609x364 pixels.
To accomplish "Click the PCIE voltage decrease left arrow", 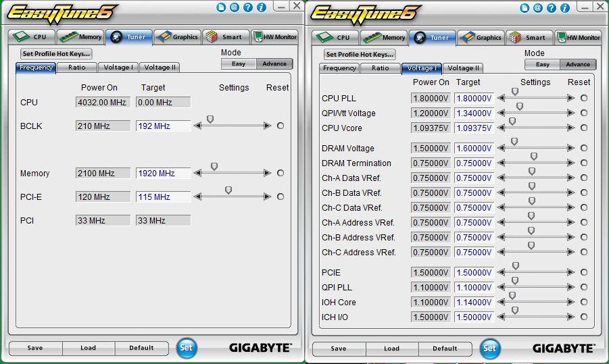I will 501,272.
